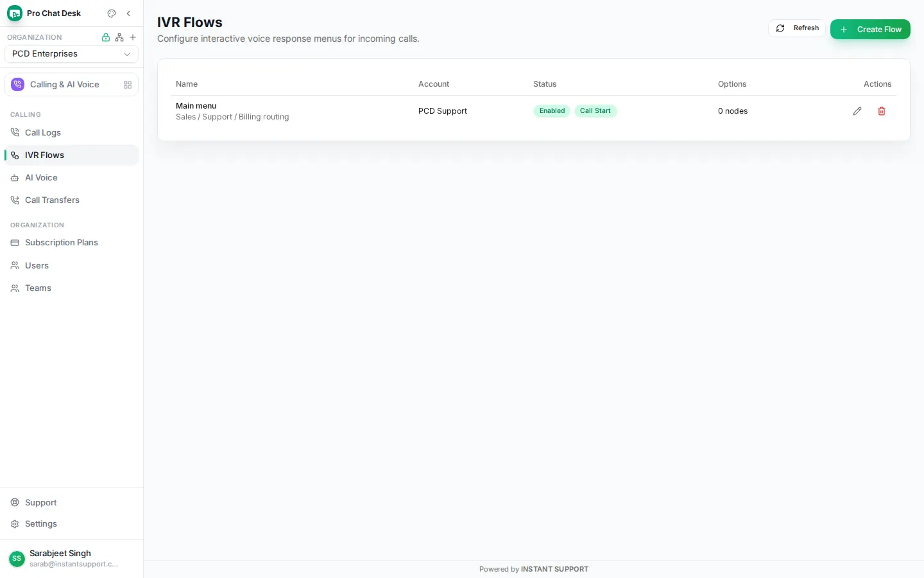Navigate to the Users page
Viewport: 924px width, 578px height.
71,266
